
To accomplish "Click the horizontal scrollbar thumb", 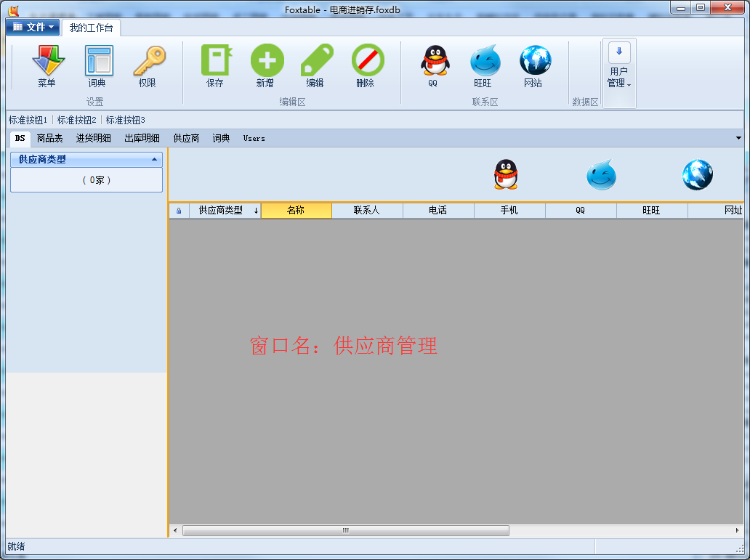I will click(346, 530).
